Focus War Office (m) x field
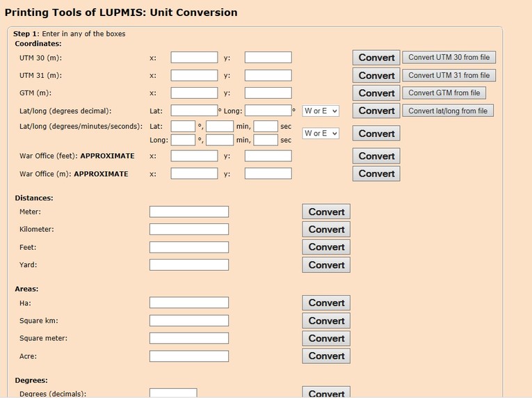Viewport: 532px width, 398px height. 194,173
